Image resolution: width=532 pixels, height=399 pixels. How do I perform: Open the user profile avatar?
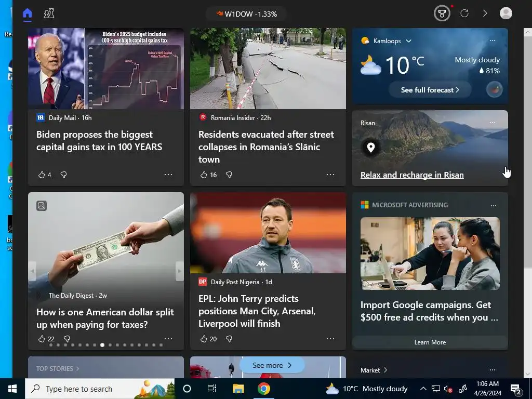(x=506, y=13)
